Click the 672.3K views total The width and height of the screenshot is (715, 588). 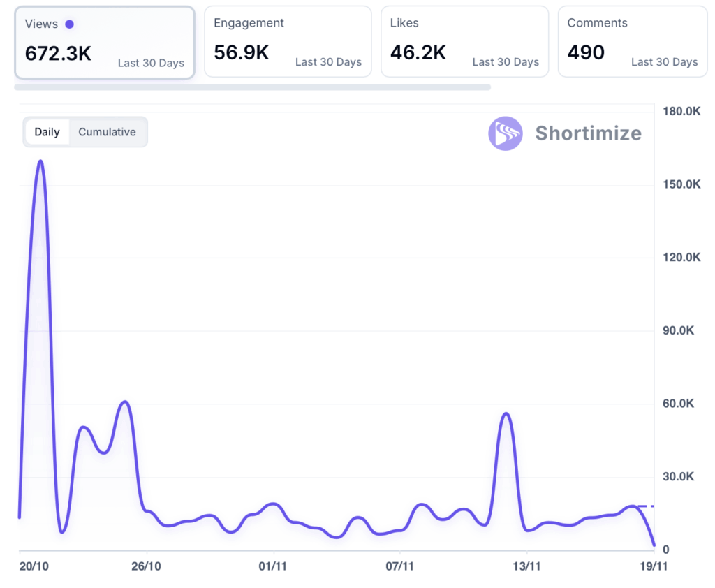58,54
